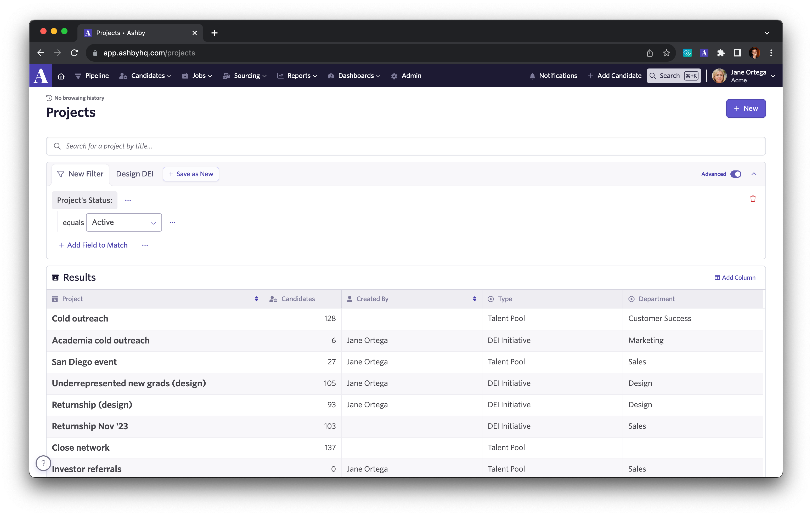This screenshot has height=516, width=812.
Task: Click the Ashby logo icon
Action: tap(41, 76)
